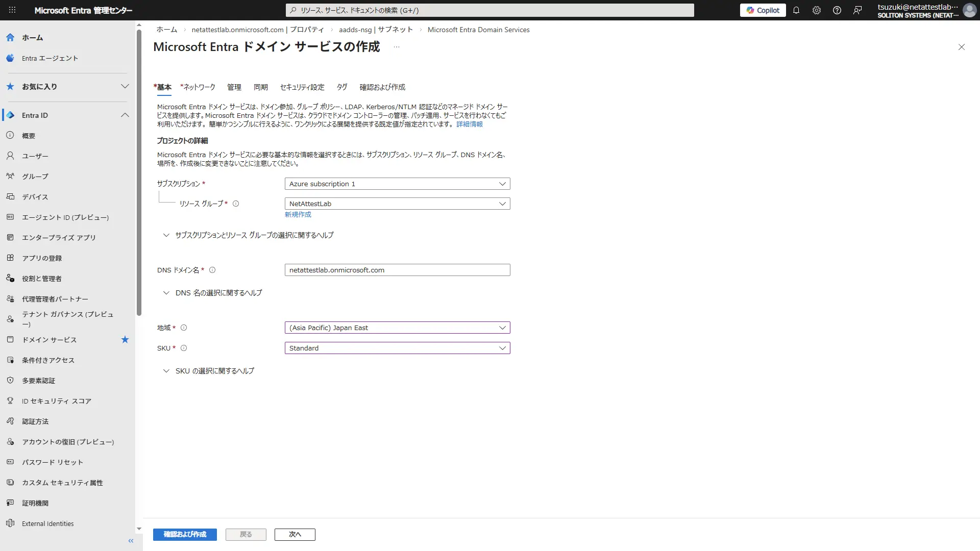Open the SKU Standard dropdown
The height and width of the screenshot is (551, 980).
click(x=397, y=348)
